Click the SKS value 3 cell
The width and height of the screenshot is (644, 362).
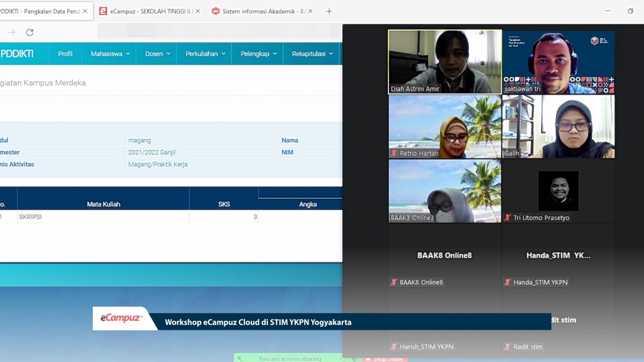pos(224,217)
